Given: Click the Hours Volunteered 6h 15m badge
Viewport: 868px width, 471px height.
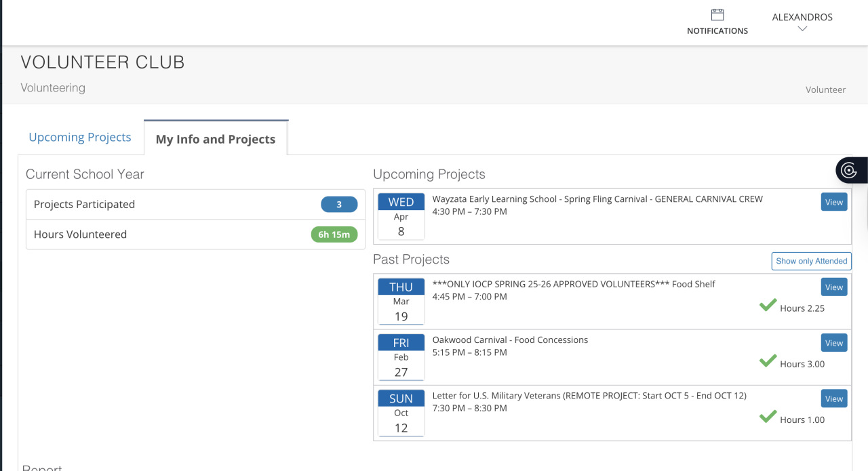Looking at the screenshot, I should pyautogui.click(x=334, y=235).
